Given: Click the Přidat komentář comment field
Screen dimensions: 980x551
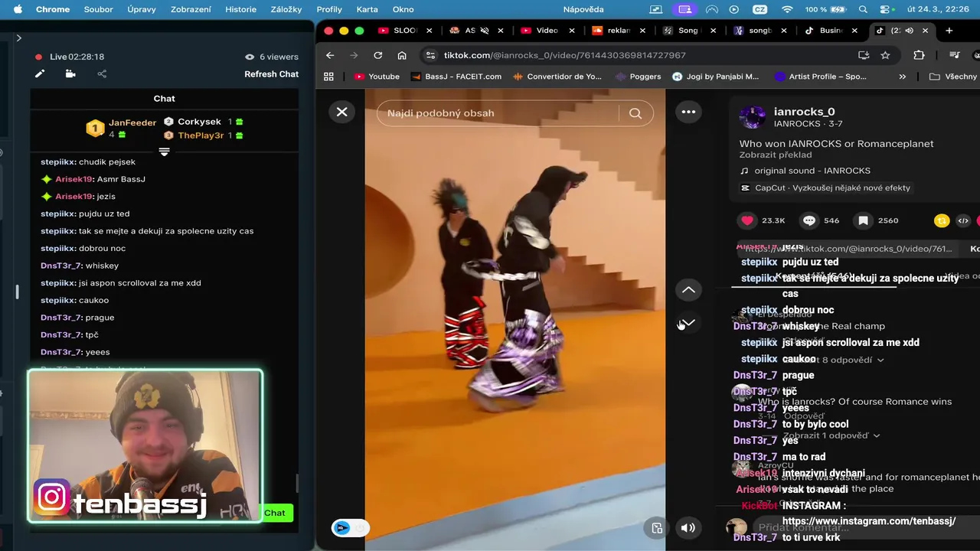Looking at the screenshot, I should (865, 527).
